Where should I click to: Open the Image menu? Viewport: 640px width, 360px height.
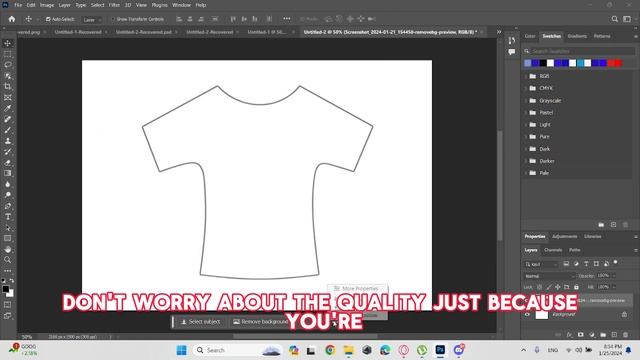47,5
